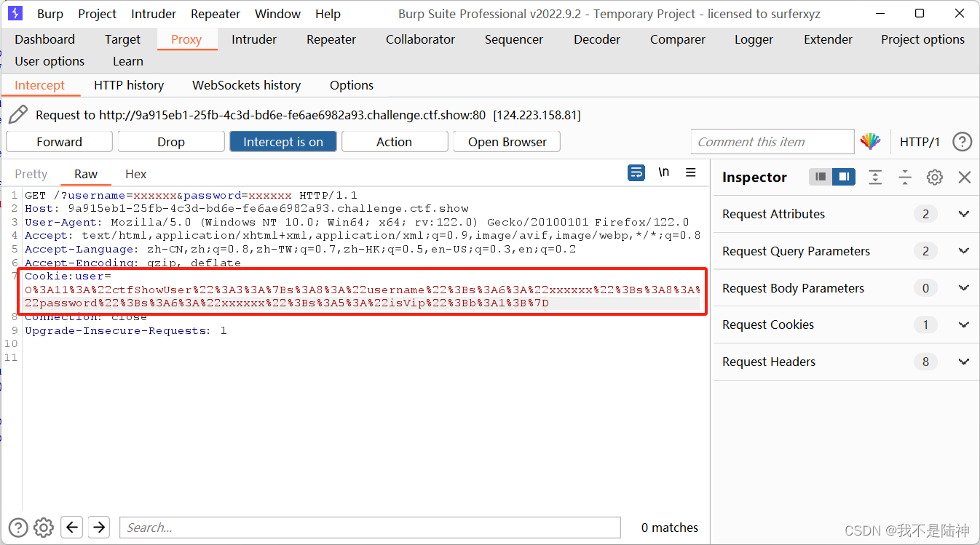Image resolution: width=980 pixels, height=545 pixels.
Task: Click the Burp Suite lightning logo icon
Action: 15,13
